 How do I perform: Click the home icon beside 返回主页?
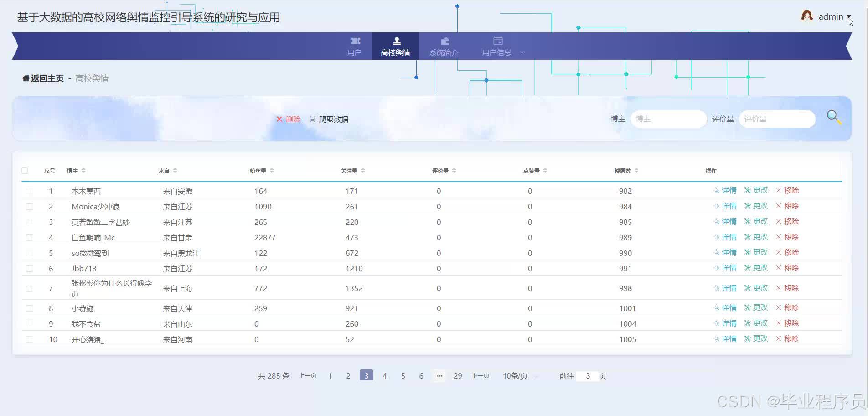point(26,78)
